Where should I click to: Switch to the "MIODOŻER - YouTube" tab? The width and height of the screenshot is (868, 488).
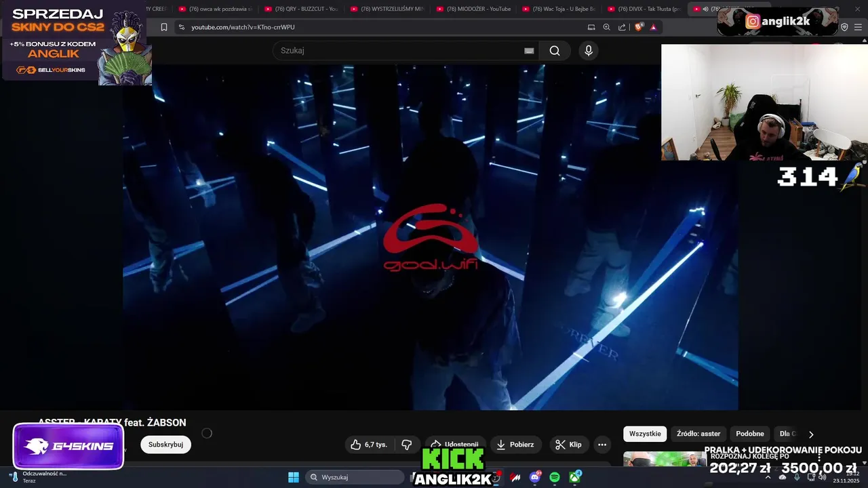pos(473,9)
